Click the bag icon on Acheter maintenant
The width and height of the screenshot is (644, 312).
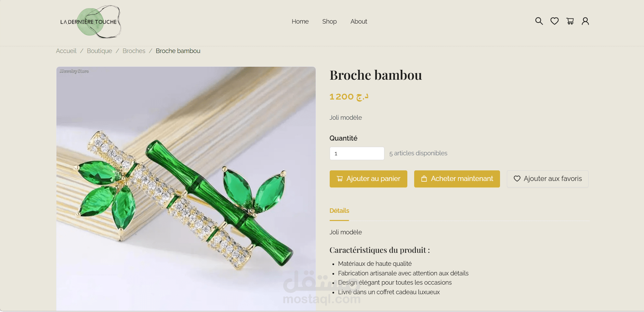[424, 179]
